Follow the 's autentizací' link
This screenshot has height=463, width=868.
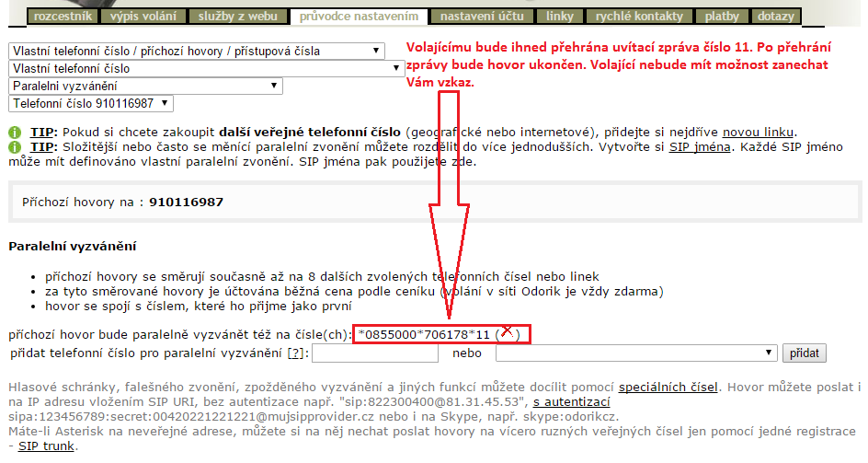coord(572,402)
